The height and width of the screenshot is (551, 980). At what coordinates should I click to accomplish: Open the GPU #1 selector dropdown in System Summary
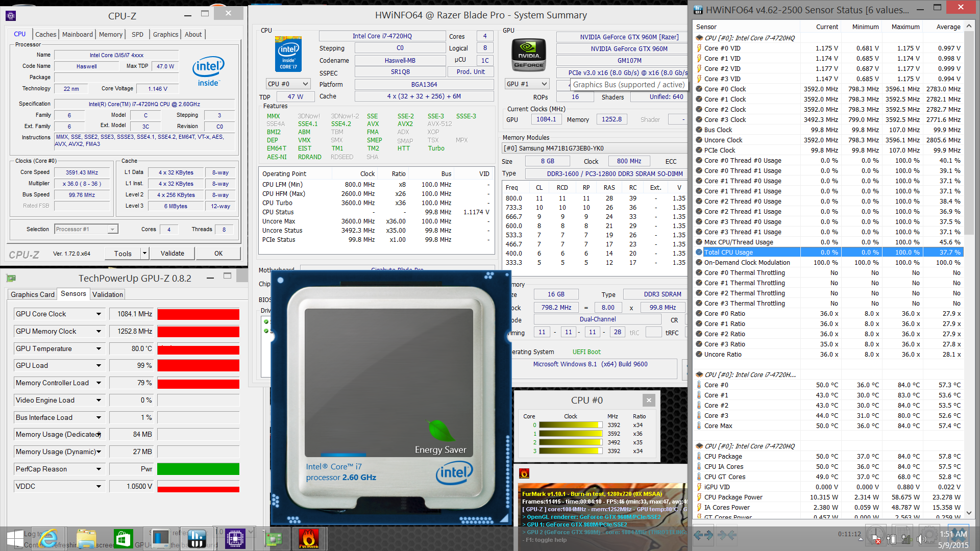coord(527,84)
